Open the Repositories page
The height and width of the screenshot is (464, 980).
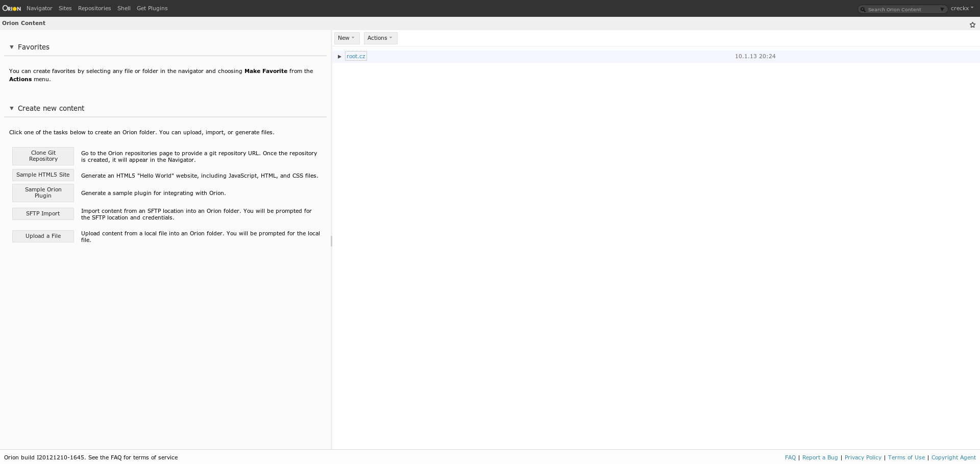(x=94, y=8)
